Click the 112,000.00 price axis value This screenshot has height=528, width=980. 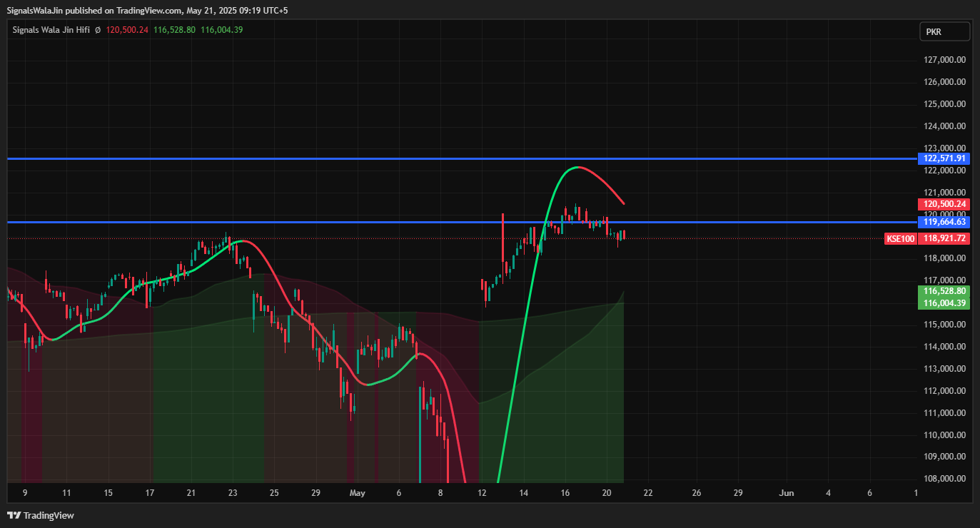click(x=944, y=391)
